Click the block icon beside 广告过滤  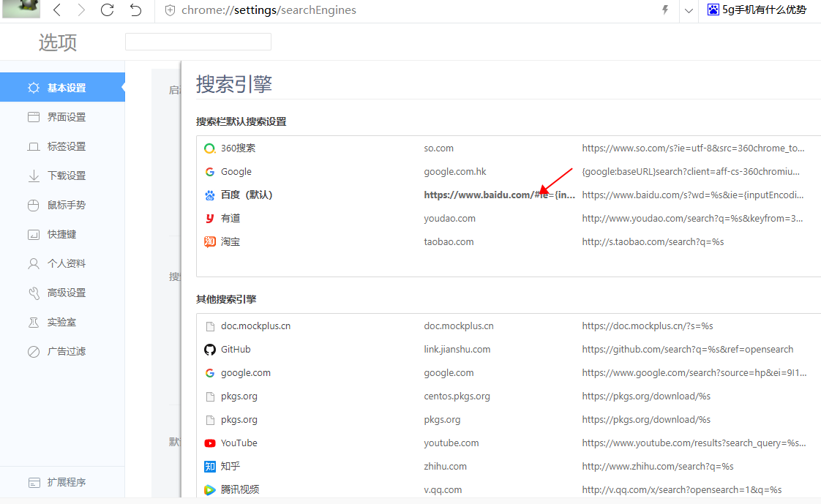pos(34,352)
